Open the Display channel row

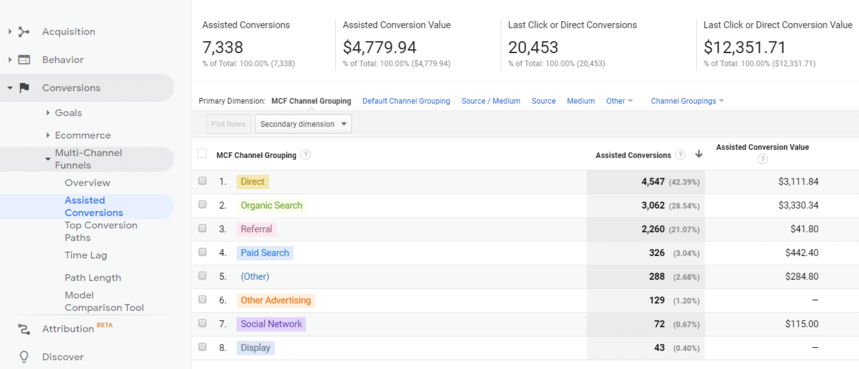pos(255,348)
